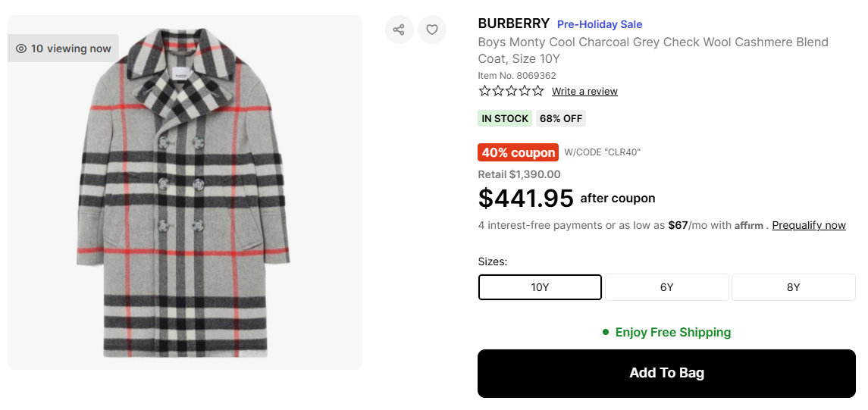Click the IN STOCK badge
This screenshot has width=868, height=410.
505,118
